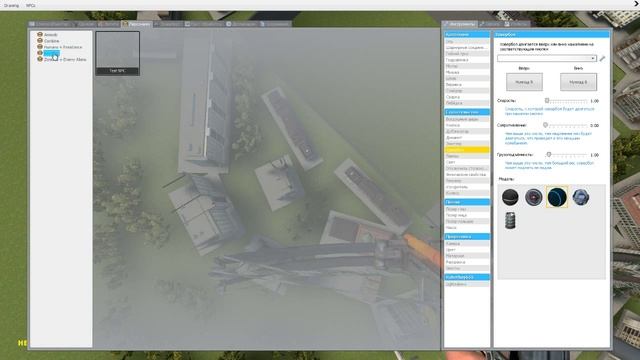Choose the black sphere hoverball model
The height and width of the screenshot is (360, 640).
click(x=510, y=197)
